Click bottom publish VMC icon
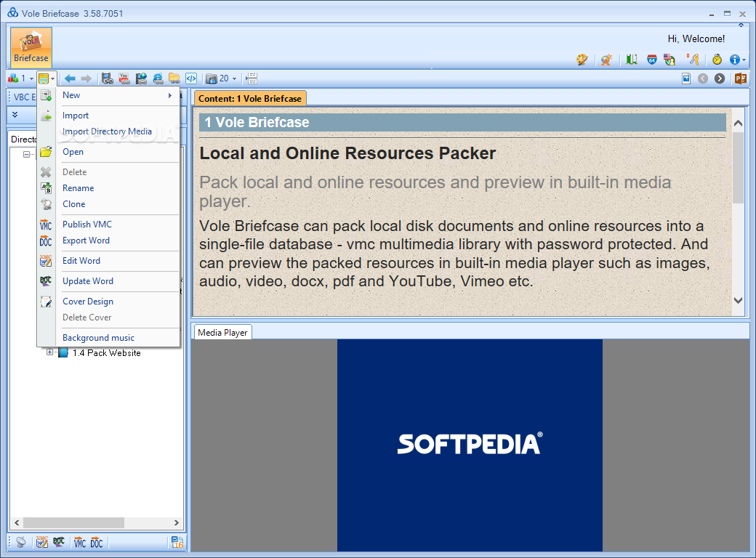The height and width of the screenshot is (558, 756). click(x=79, y=543)
